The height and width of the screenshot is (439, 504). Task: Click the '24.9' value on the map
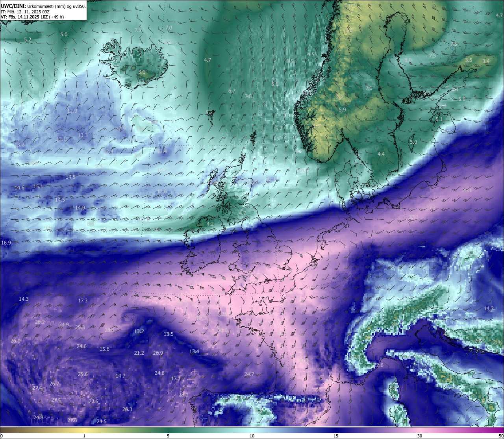click(64, 325)
